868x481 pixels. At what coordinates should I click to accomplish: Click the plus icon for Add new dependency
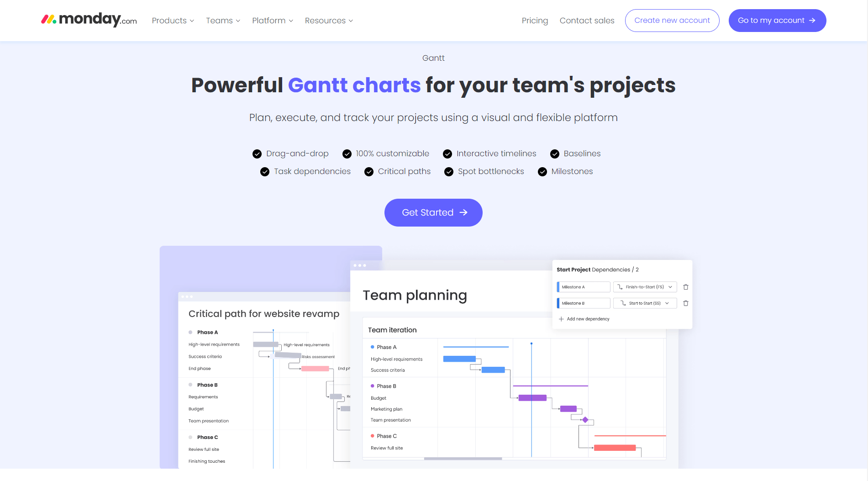pyautogui.click(x=561, y=319)
